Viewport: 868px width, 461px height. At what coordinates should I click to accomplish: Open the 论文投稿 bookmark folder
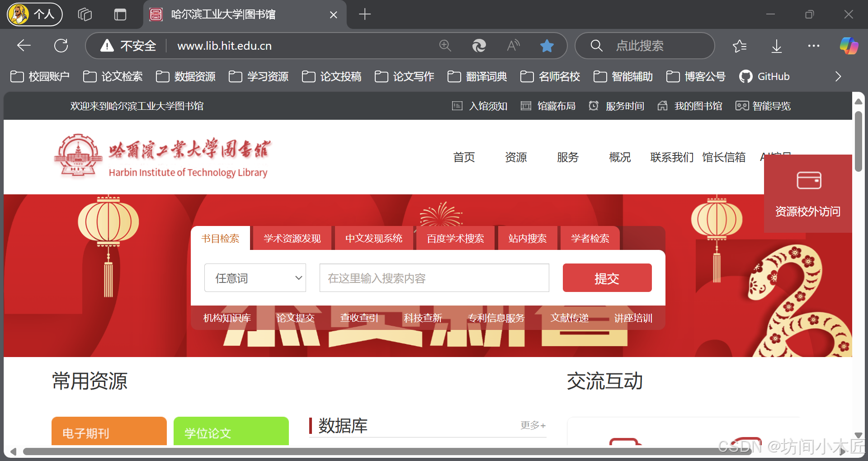pos(331,76)
